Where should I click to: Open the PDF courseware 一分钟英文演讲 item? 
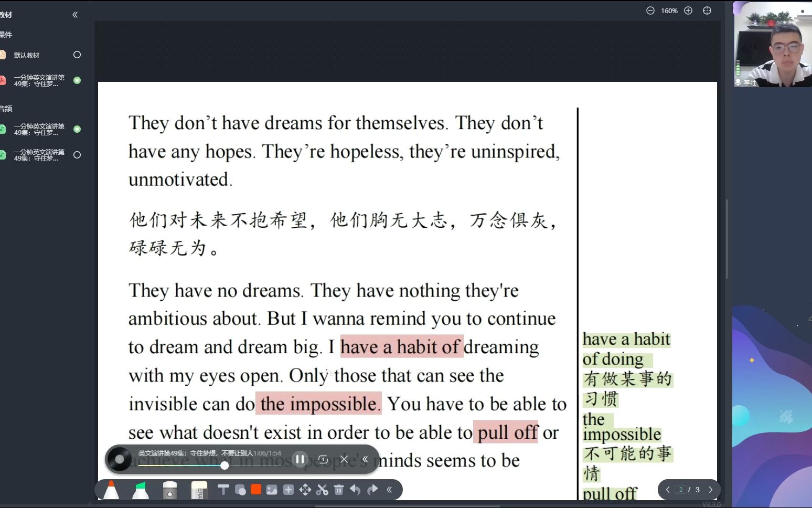pos(39,80)
